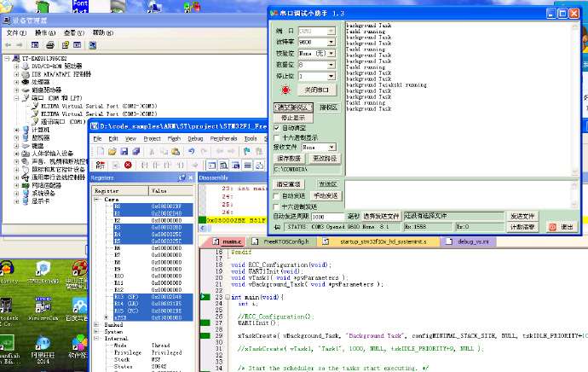Open the Peripherals menu

coord(224,138)
